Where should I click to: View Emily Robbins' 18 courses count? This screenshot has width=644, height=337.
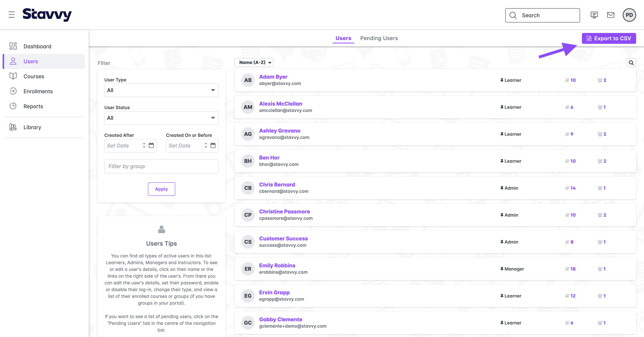(571, 269)
